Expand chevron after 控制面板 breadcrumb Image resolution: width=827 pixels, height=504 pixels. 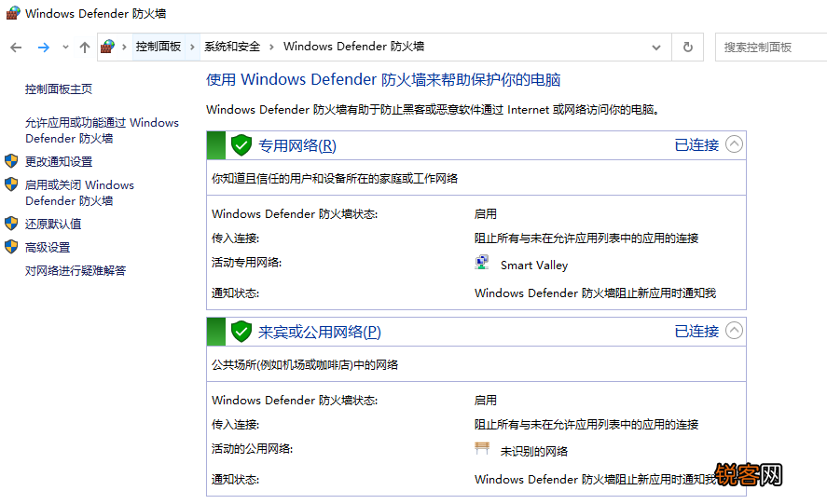click(x=192, y=47)
